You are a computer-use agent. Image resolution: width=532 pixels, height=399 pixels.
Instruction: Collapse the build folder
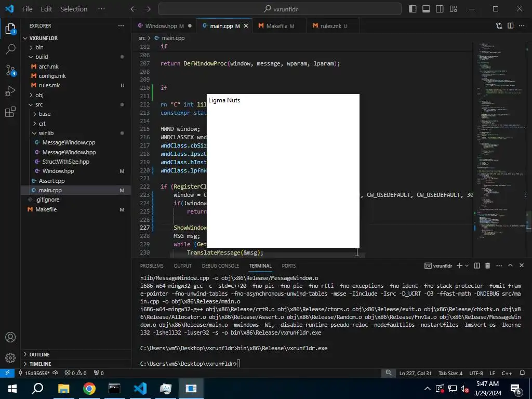pos(42,57)
